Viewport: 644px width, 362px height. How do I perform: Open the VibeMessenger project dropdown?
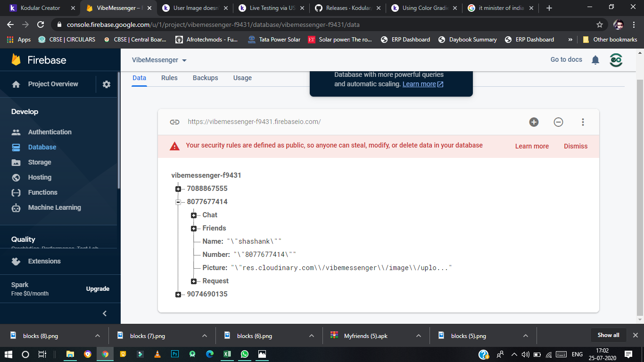[159, 60]
